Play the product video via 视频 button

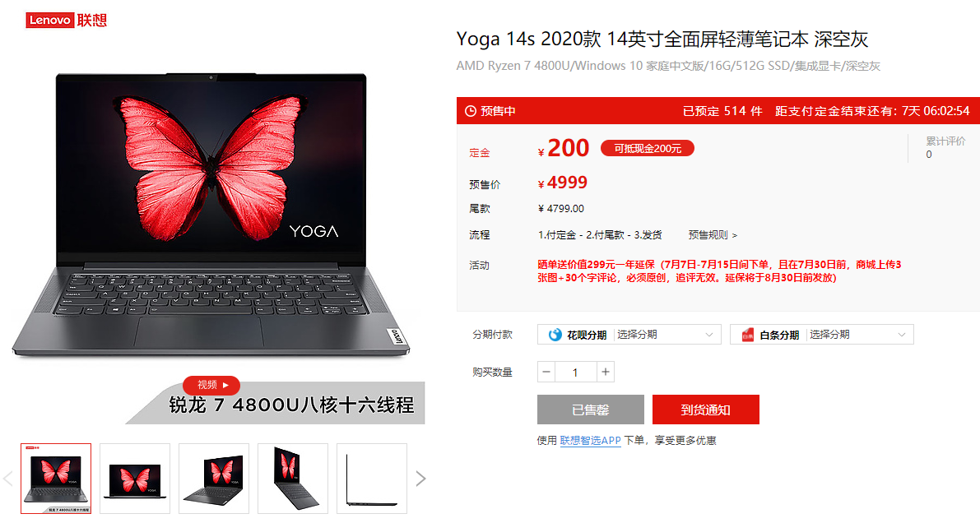pos(211,385)
